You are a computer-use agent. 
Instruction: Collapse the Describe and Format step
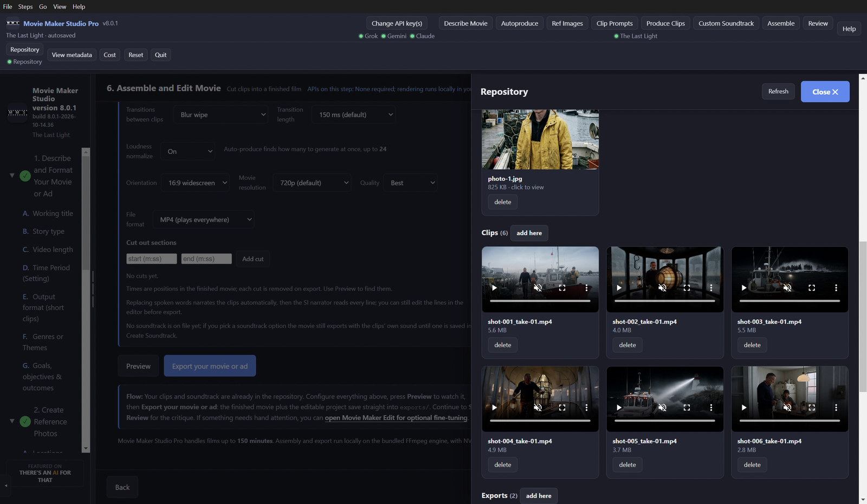click(x=12, y=176)
